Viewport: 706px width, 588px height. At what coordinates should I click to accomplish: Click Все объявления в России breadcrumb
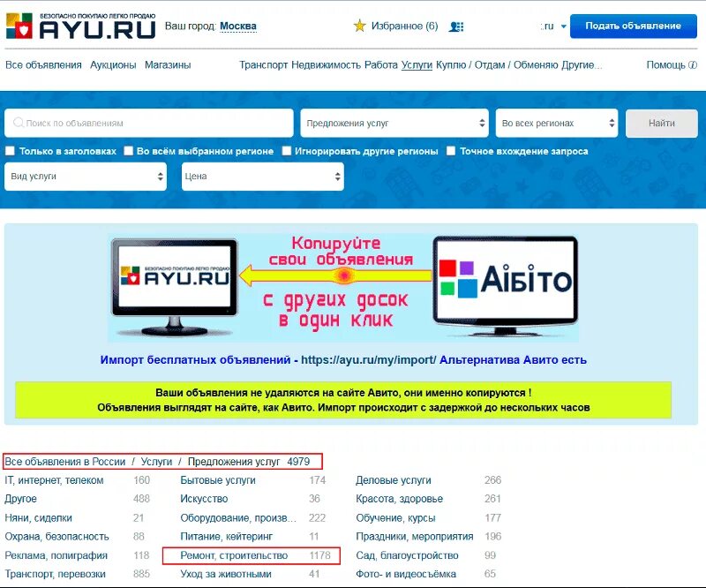[64, 462]
